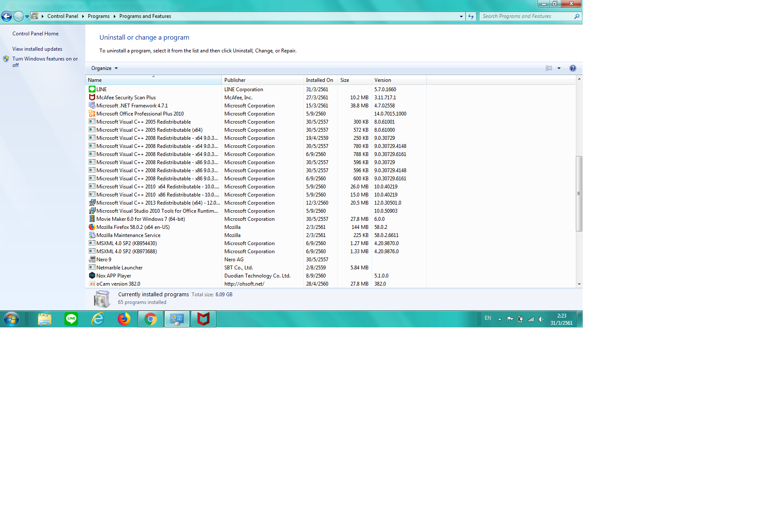The height and width of the screenshot is (532, 761).
Task: Open File Explorer from the taskbar
Action: point(45,319)
